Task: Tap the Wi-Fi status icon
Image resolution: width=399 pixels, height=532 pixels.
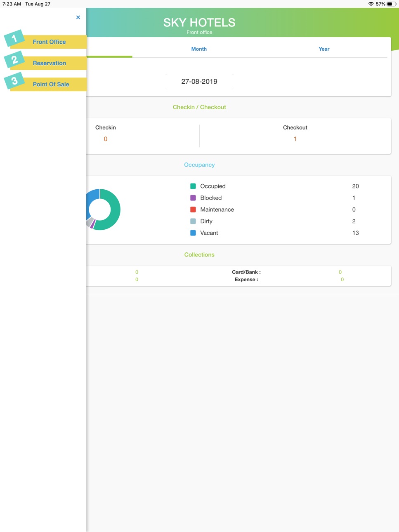Action: tap(371, 4)
